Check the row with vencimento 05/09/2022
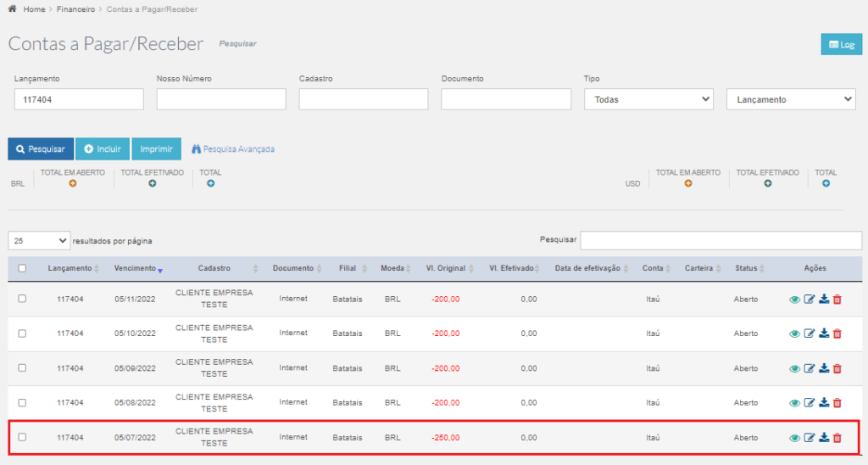 click(22, 368)
